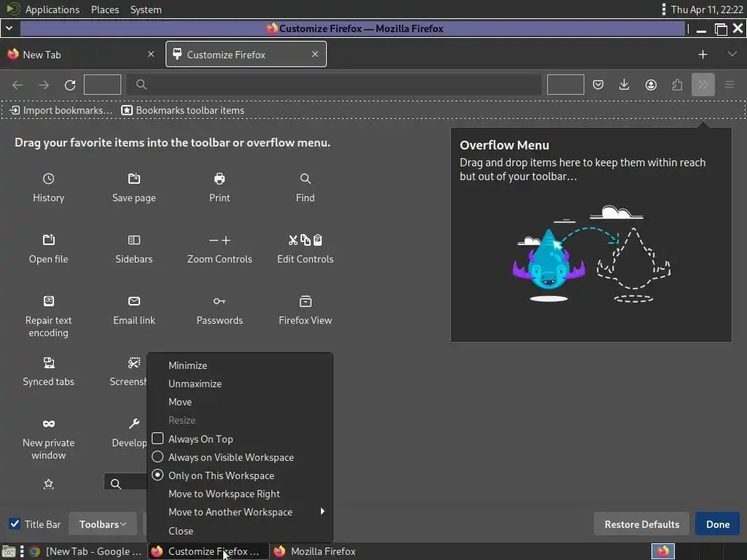
Task: Click the URL address bar
Action: pyautogui.click(x=334, y=85)
